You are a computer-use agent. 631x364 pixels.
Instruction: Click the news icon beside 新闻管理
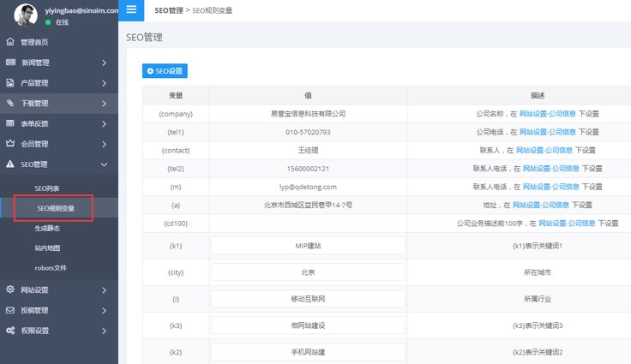[10, 63]
